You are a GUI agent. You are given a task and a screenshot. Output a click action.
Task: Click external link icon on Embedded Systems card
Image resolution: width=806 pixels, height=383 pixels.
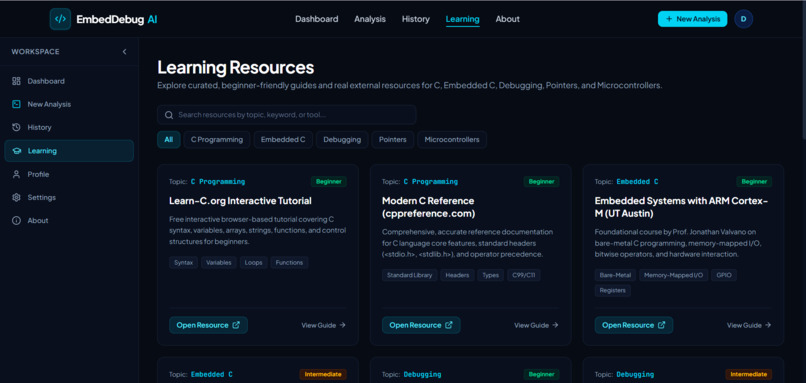point(662,325)
